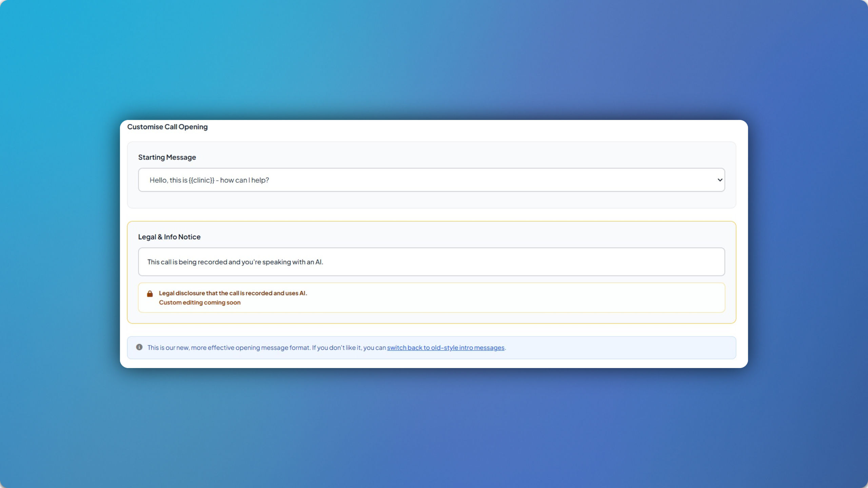Click the 'Legal & Info Notice' heading
This screenshot has width=868, height=488.
point(169,237)
